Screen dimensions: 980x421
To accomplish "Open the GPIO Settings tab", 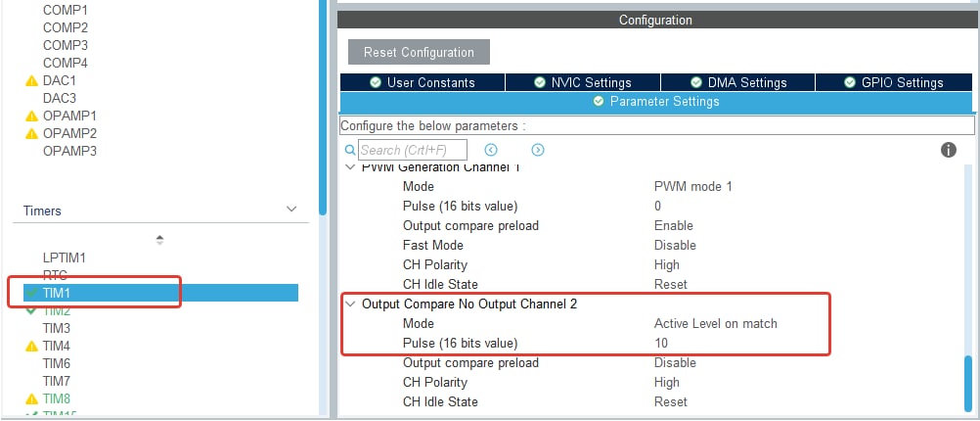I will (x=893, y=82).
